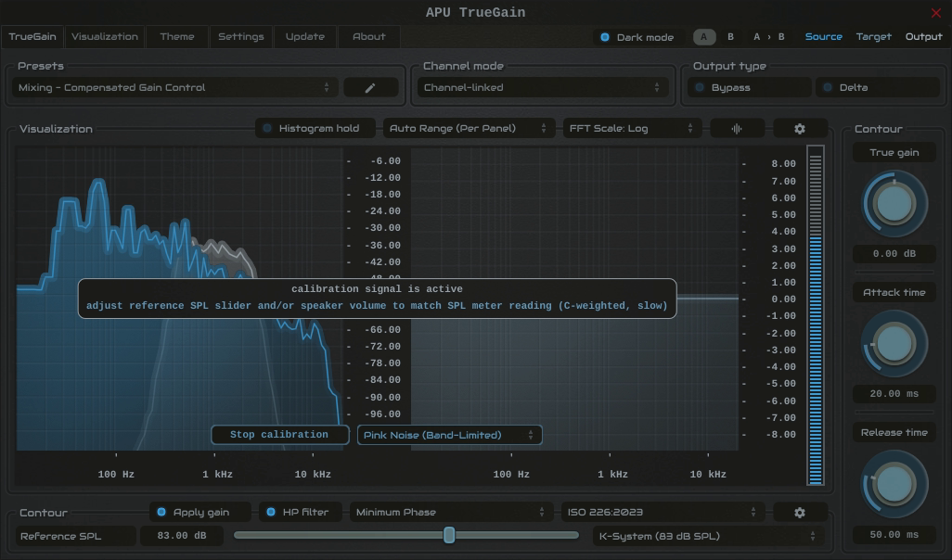The height and width of the screenshot is (560, 952).
Task: Select B state slot
Action: click(x=730, y=37)
